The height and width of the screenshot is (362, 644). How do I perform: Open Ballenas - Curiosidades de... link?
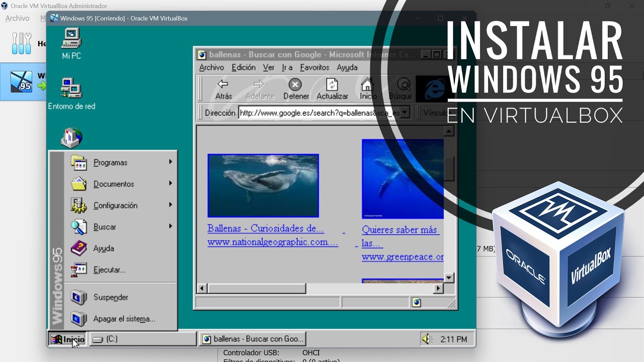(266, 228)
